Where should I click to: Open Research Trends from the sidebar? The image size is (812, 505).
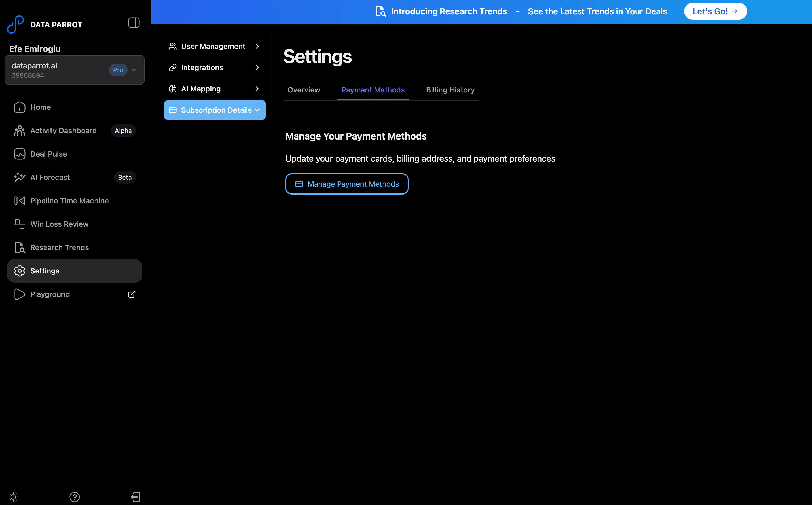[x=74, y=247]
